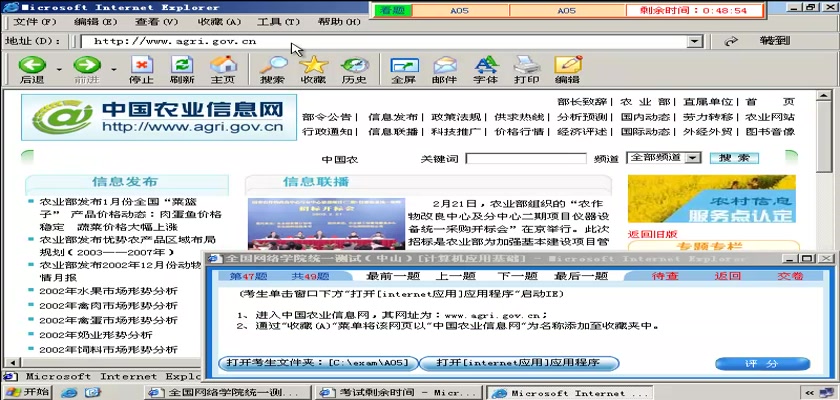Go to 上一题 previous question
Screen dimensions: 840x400
[x=455, y=276]
